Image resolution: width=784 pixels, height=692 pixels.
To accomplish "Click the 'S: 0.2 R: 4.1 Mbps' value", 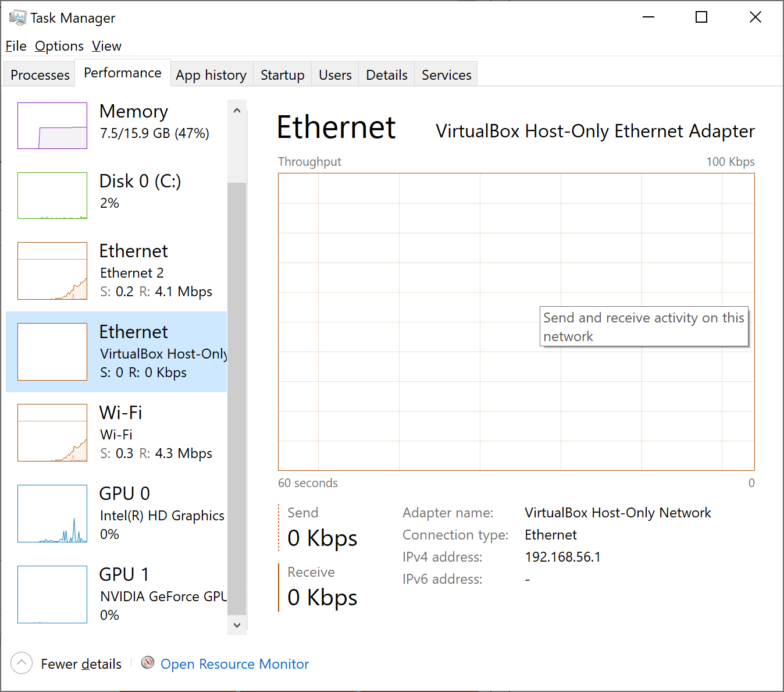I will click(x=156, y=292).
